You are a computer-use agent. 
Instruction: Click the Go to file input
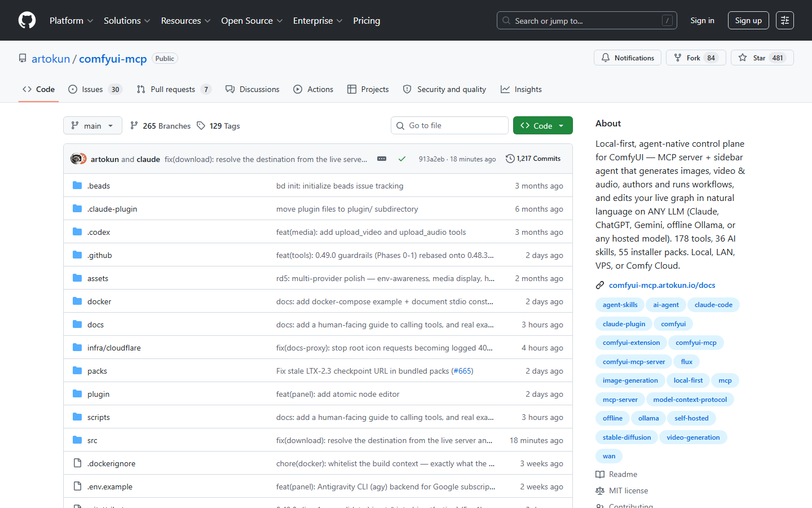pyautogui.click(x=449, y=125)
